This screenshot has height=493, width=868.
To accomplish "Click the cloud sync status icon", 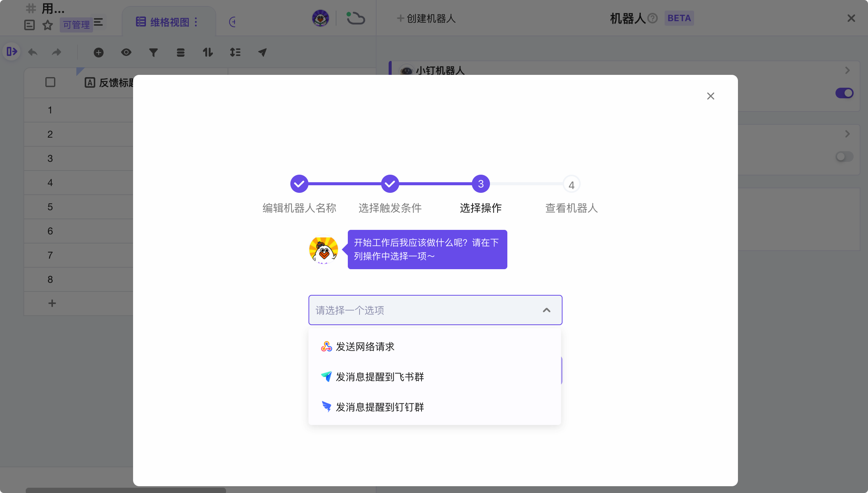I will (x=356, y=18).
